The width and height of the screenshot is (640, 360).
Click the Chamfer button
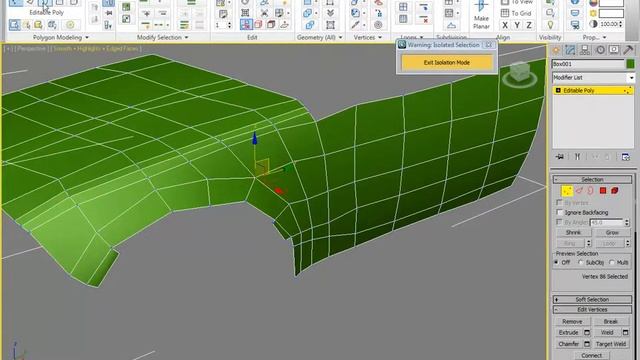(569, 344)
